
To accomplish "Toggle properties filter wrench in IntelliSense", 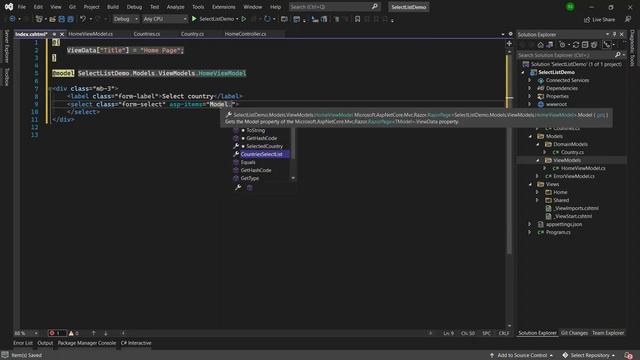I will [238, 187].
